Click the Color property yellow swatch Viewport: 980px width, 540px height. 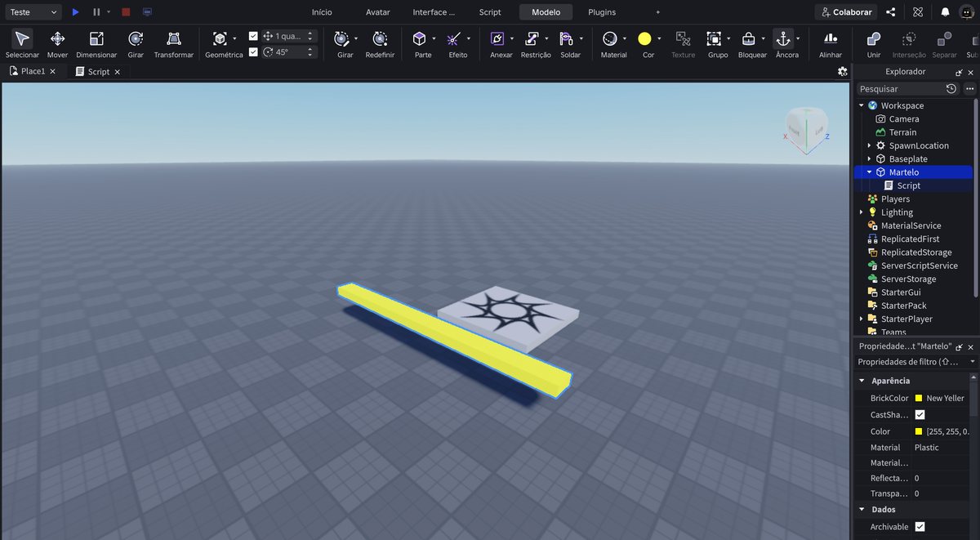click(x=919, y=431)
